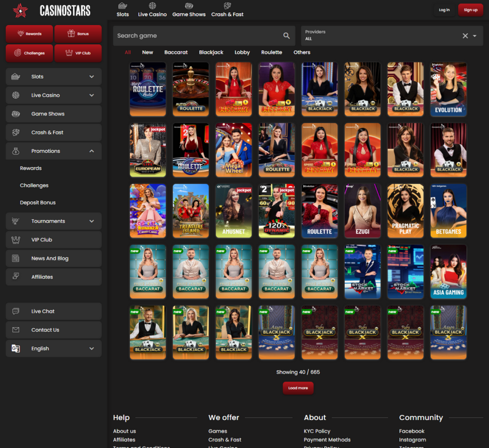Click the Slots sidebar slot machine icon
The width and height of the screenshot is (489, 448).
(x=16, y=77)
